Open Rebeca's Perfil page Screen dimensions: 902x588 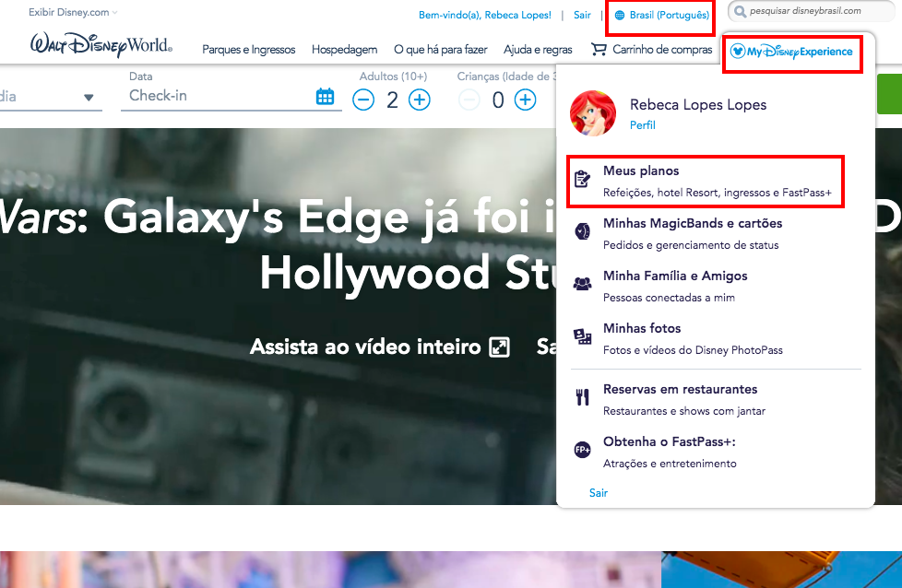pyautogui.click(x=642, y=124)
